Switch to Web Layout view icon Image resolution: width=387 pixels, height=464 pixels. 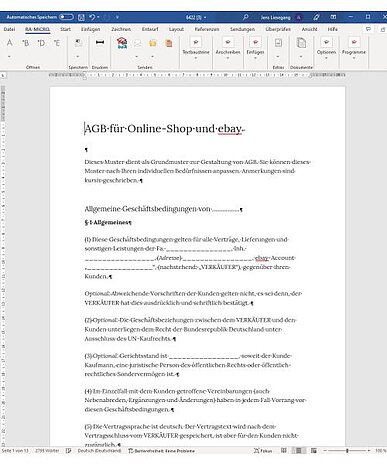(x=314, y=451)
